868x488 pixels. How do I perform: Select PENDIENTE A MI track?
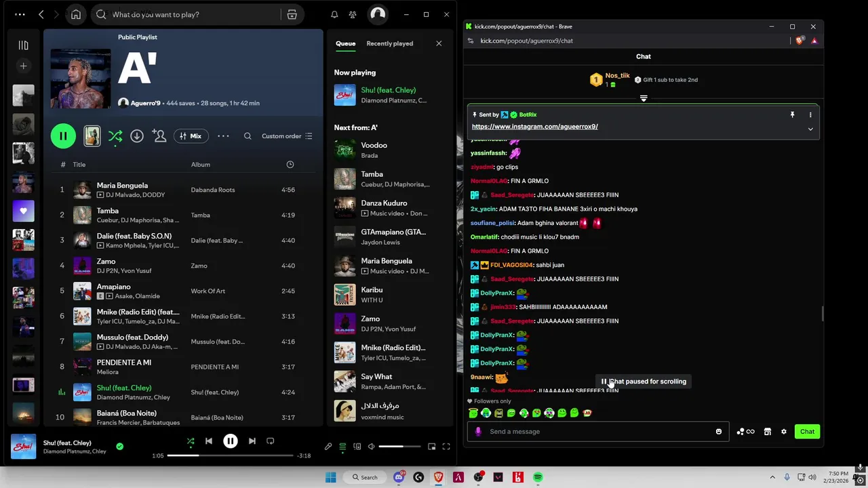(x=183, y=367)
